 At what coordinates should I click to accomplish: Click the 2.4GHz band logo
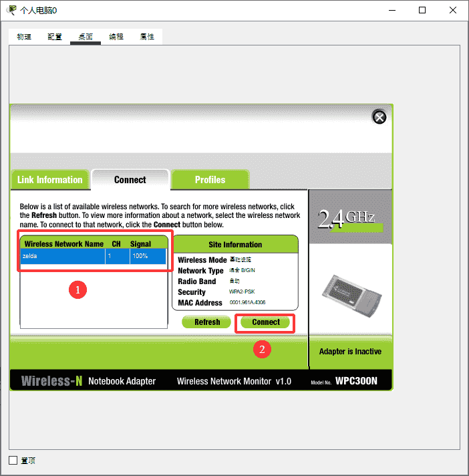pyautogui.click(x=346, y=218)
